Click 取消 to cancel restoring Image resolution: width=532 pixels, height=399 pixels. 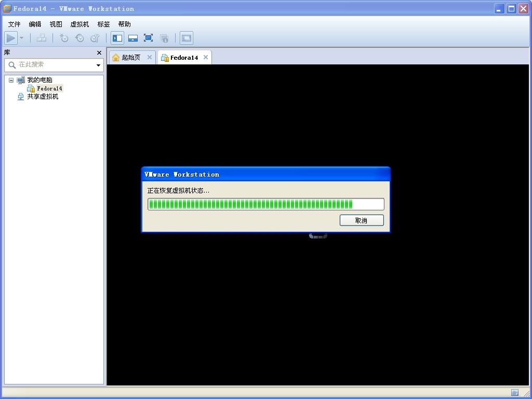click(x=362, y=220)
